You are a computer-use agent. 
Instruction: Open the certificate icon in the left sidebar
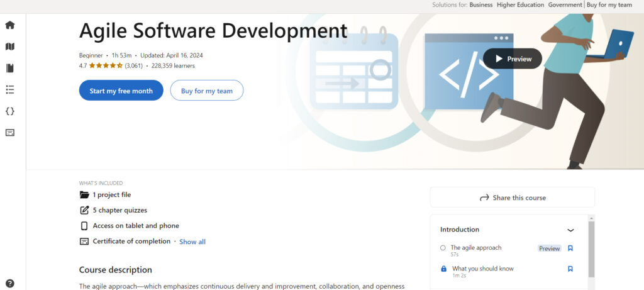pos(9,133)
